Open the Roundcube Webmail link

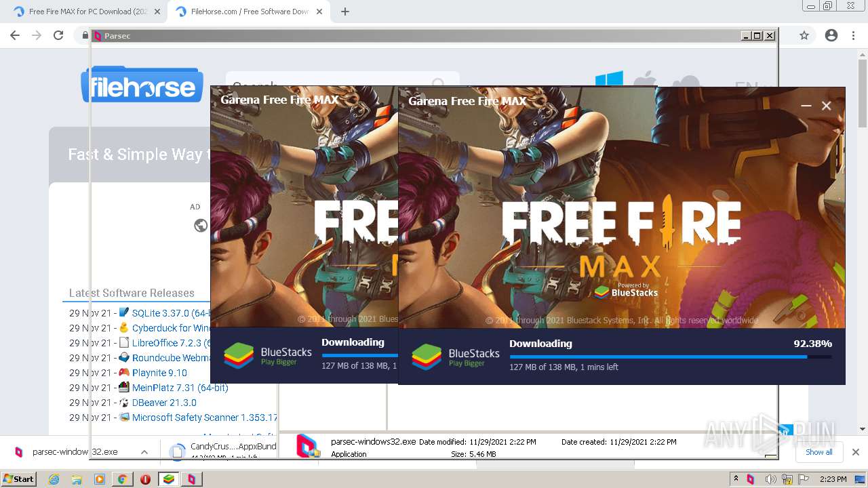(171, 358)
